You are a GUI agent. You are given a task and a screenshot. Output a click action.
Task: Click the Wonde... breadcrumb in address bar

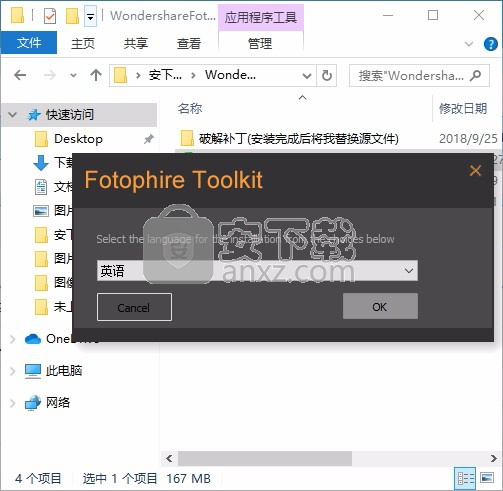point(230,75)
